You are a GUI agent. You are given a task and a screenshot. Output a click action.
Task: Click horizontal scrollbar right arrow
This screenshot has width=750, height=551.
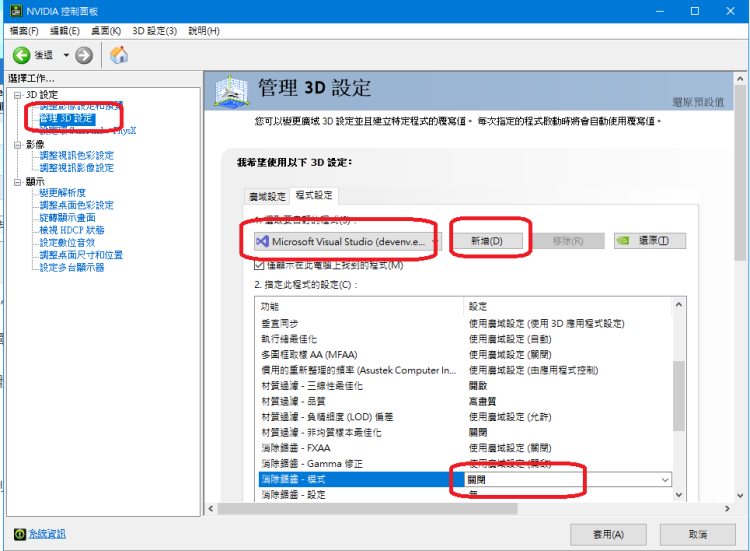click(728, 508)
